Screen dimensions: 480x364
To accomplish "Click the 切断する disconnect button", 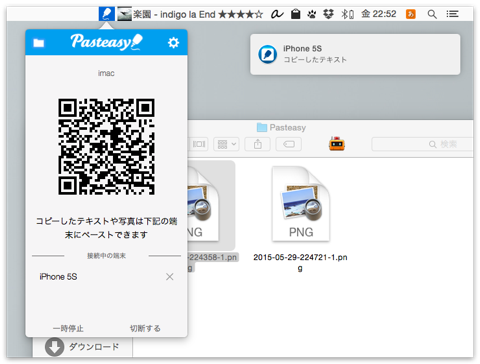I will [145, 328].
